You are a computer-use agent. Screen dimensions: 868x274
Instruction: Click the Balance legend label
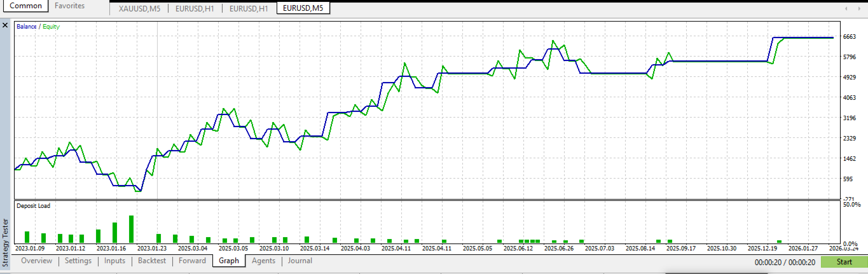point(27,27)
